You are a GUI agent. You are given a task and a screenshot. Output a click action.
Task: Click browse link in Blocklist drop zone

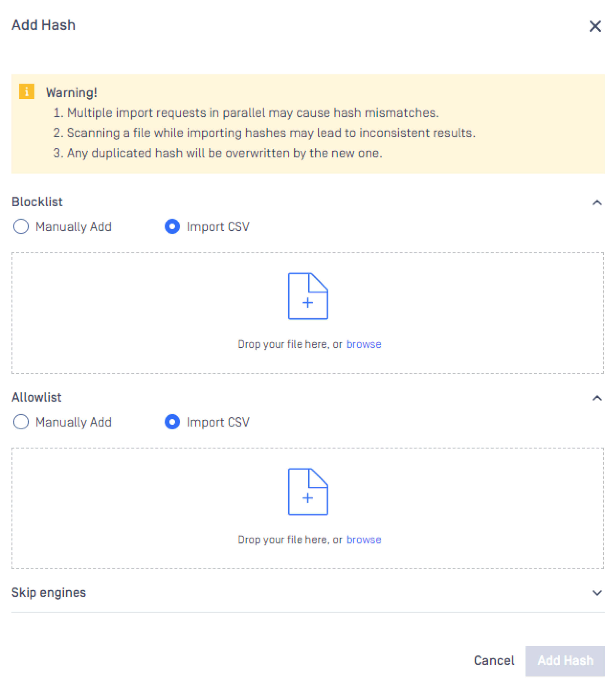pos(364,344)
